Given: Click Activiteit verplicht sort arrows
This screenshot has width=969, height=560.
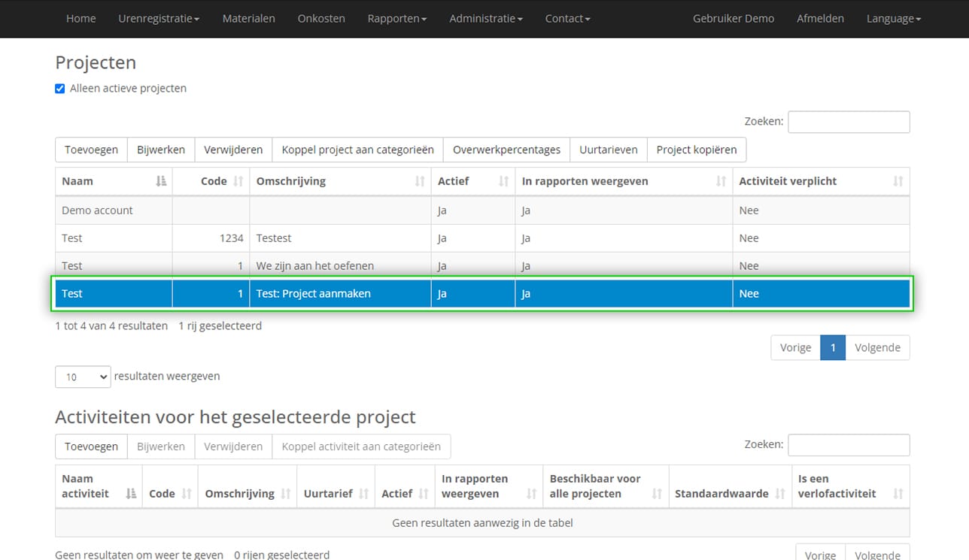Looking at the screenshot, I should (897, 181).
